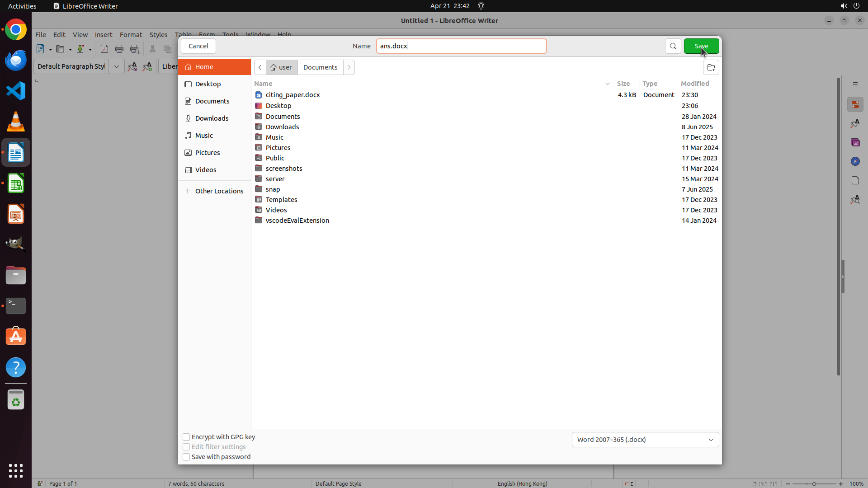Image resolution: width=868 pixels, height=488 pixels.
Task: Click the Export as PDF toolbar icon
Action: (x=104, y=49)
